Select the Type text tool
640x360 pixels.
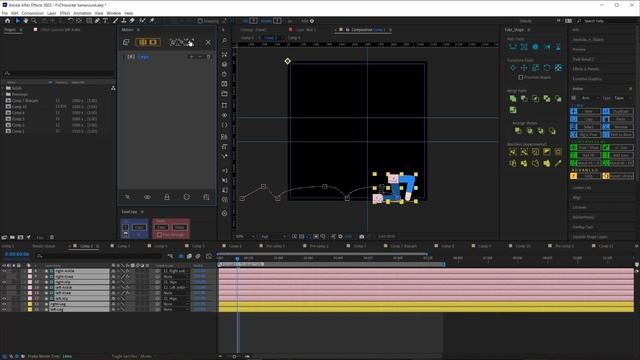coord(105,20)
